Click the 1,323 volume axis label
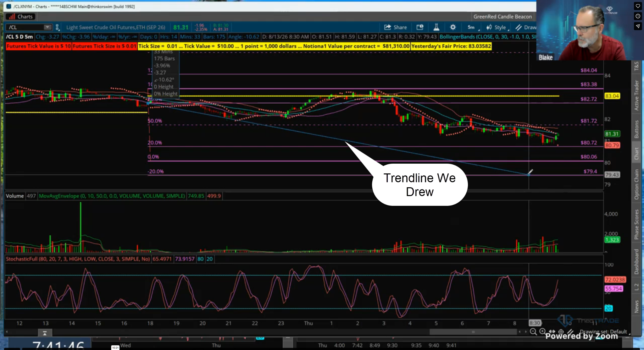This screenshot has width=644, height=350. coord(612,240)
